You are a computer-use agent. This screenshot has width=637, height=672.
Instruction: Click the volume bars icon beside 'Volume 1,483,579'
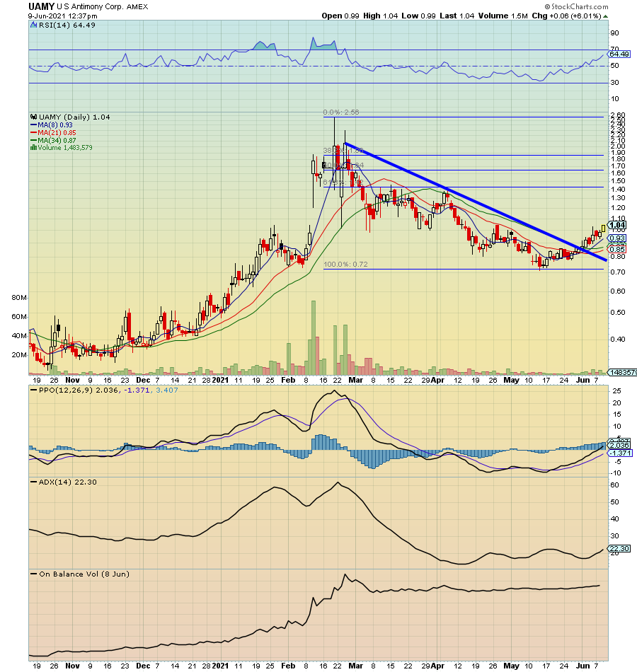point(33,147)
